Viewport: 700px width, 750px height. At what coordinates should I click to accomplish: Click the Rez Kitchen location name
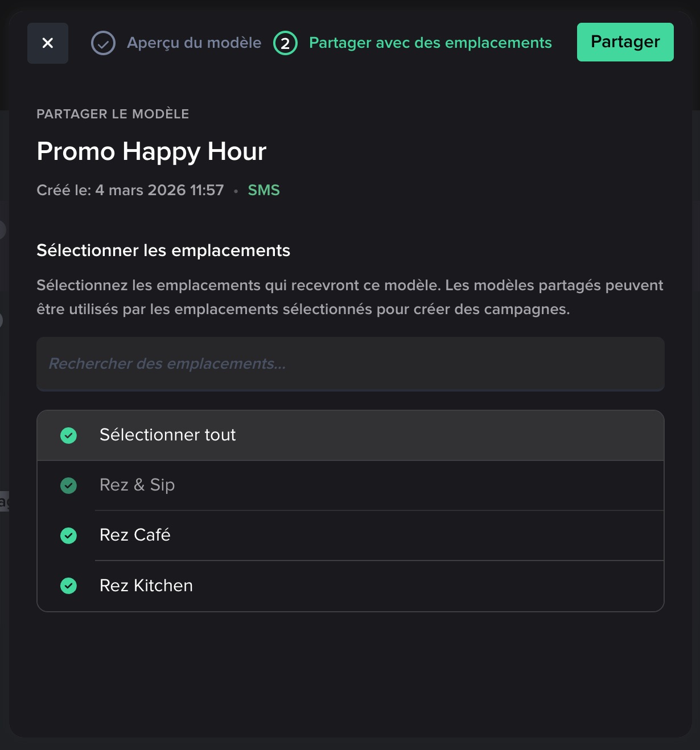pyautogui.click(x=146, y=586)
